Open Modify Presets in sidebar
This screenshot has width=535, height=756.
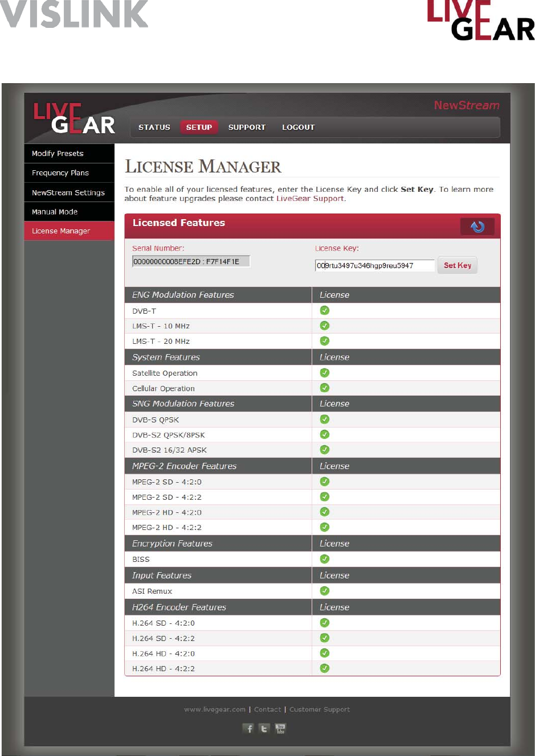(70, 154)
